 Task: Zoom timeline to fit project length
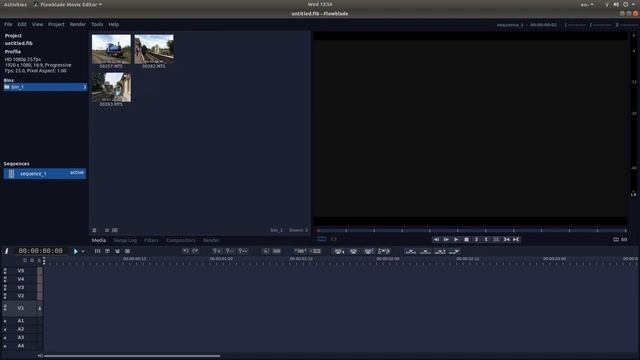(243, 251)
